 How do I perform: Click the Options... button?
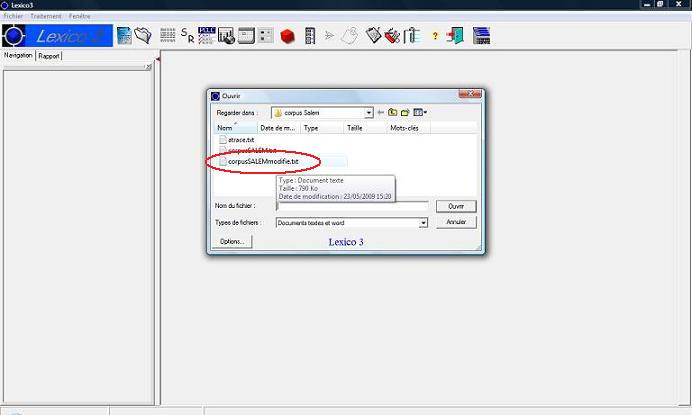232,241
